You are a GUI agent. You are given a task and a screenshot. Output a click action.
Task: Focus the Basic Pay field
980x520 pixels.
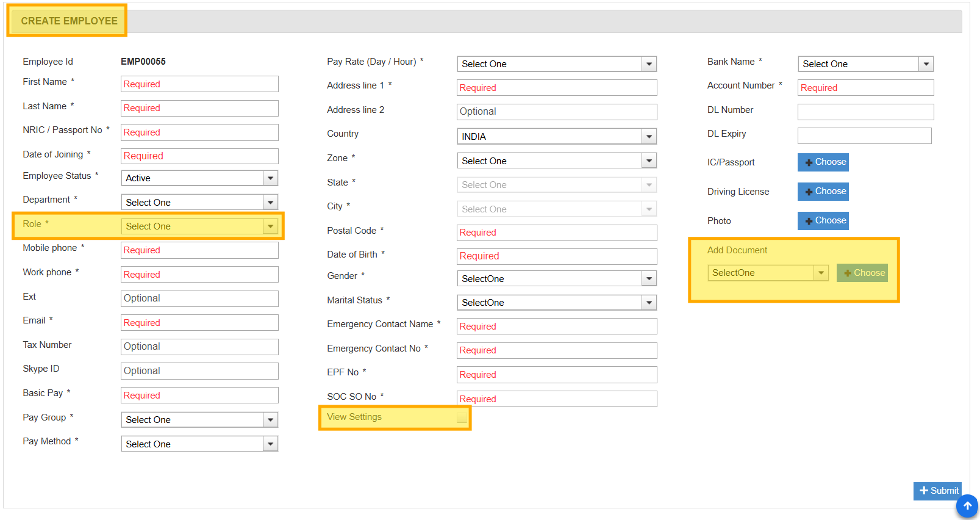199,395
